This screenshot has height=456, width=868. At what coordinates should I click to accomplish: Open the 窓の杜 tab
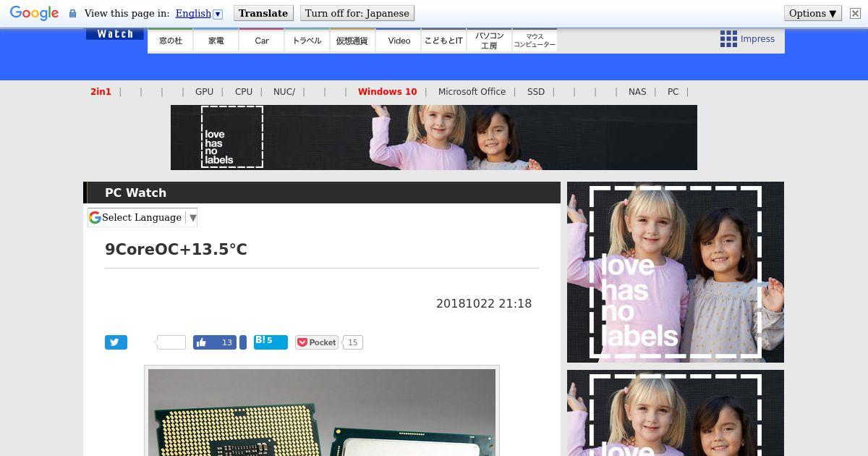click(x=171, y=41)
